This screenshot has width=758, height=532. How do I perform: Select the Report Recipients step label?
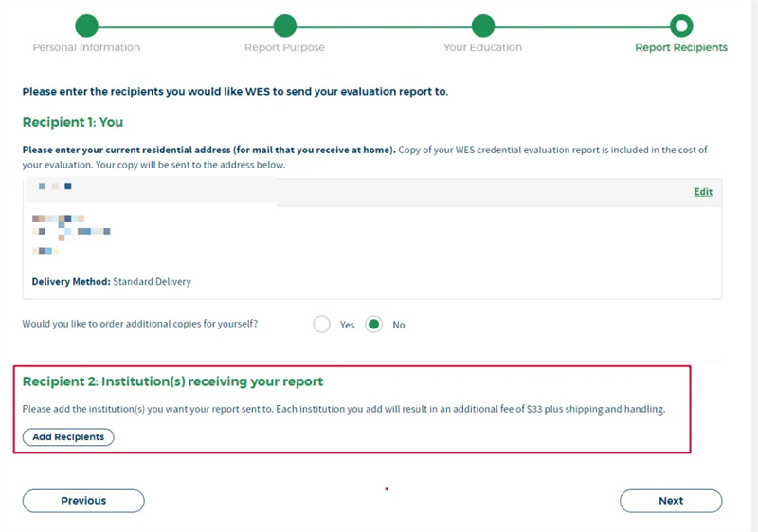(680, 47)
